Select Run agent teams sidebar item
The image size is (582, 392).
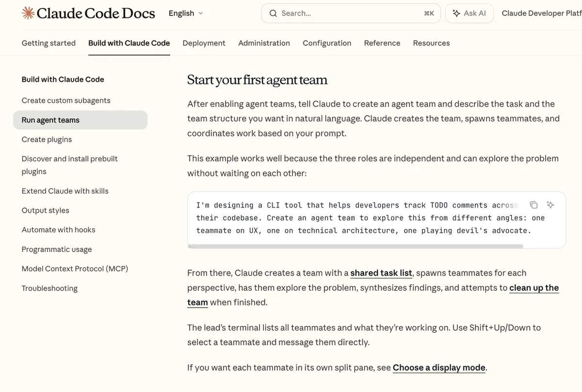pos(81,120)
